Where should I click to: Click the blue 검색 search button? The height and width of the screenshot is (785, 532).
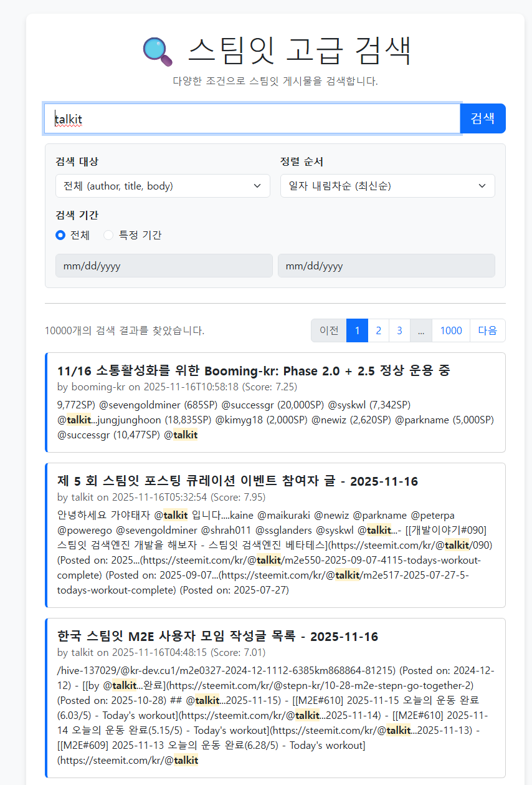[483, 118]
